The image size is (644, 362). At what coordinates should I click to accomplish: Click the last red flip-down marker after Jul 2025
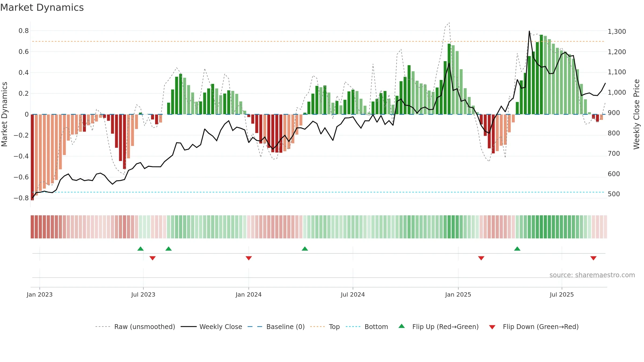[593, 258]
